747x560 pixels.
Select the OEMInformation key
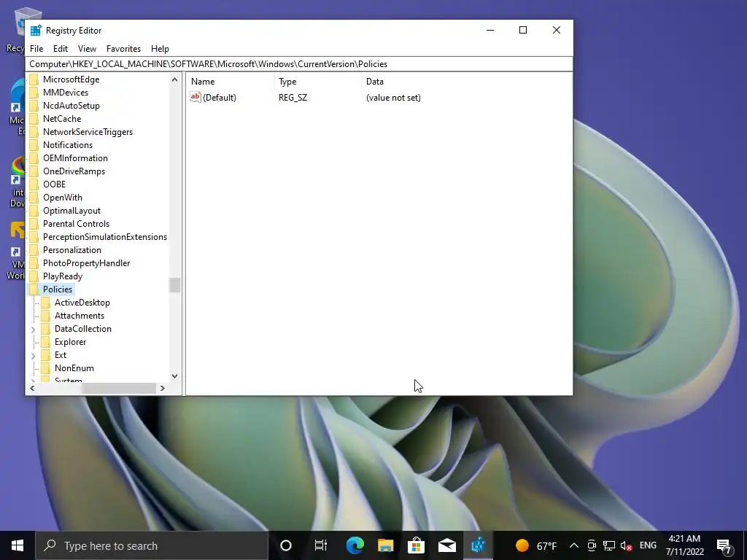pos(75,158)
